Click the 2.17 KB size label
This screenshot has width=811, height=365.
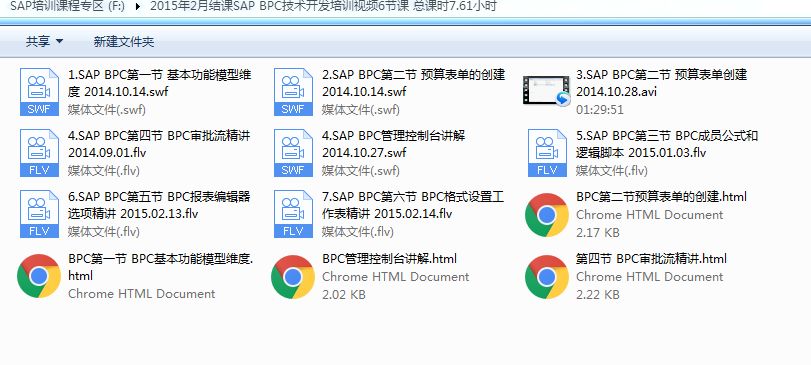(597, 233)
